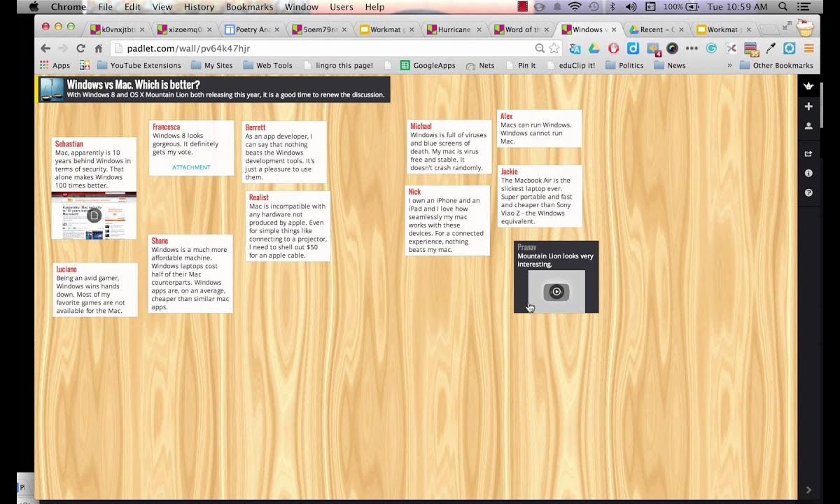The image size is (840, 504).
Task: Click the Wi-Fi status icon
Action: [575, 7]
